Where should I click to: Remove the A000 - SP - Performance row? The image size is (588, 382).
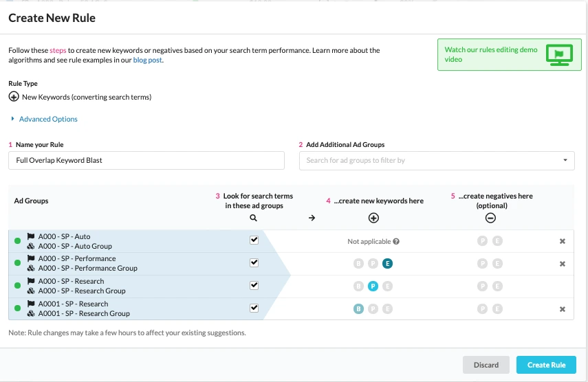point(562,264)
